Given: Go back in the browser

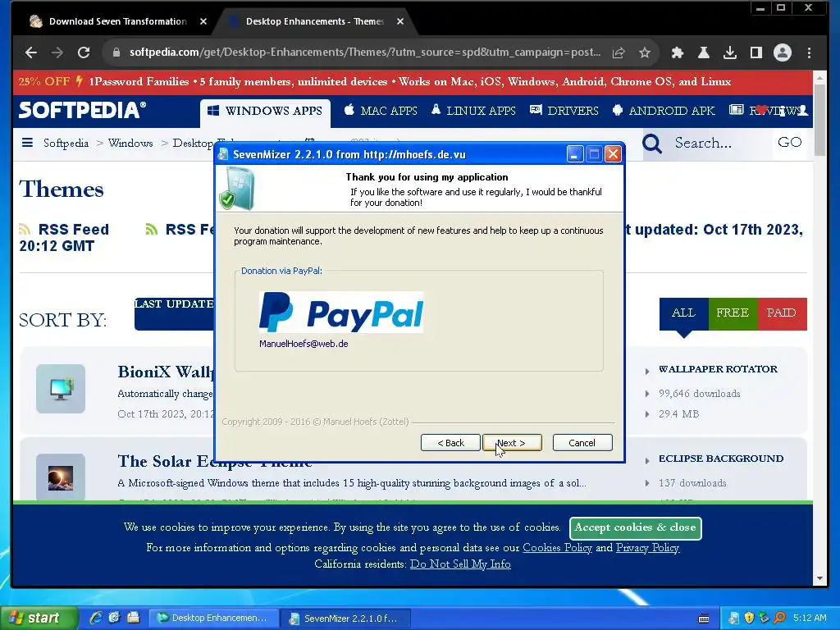Looking at the screenshot, I should point(31,52).
